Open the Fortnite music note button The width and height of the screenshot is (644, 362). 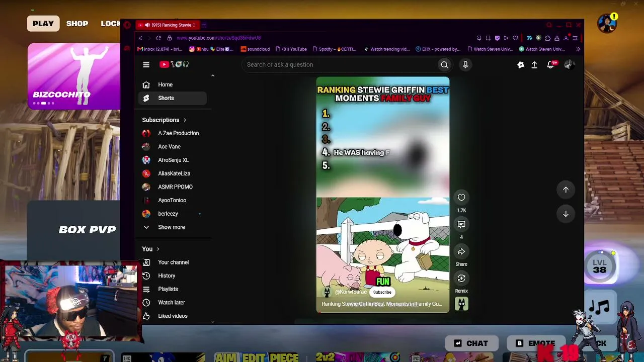point(600,307)
